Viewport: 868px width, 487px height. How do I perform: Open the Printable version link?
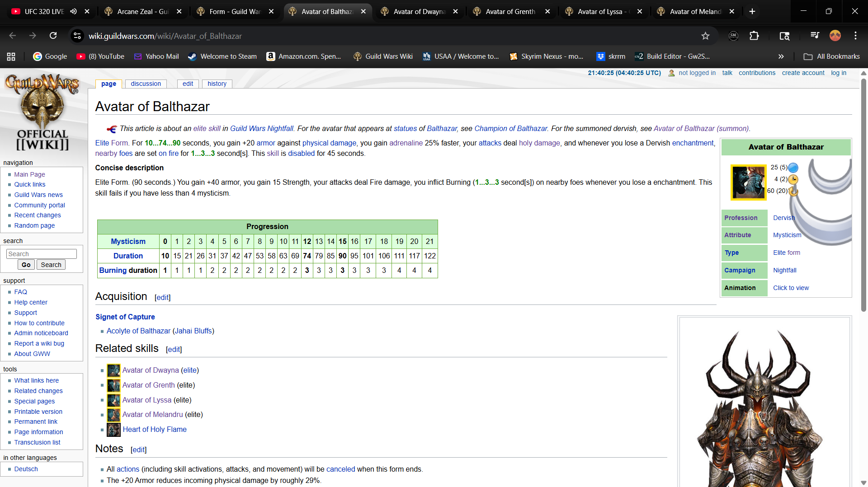38,412
